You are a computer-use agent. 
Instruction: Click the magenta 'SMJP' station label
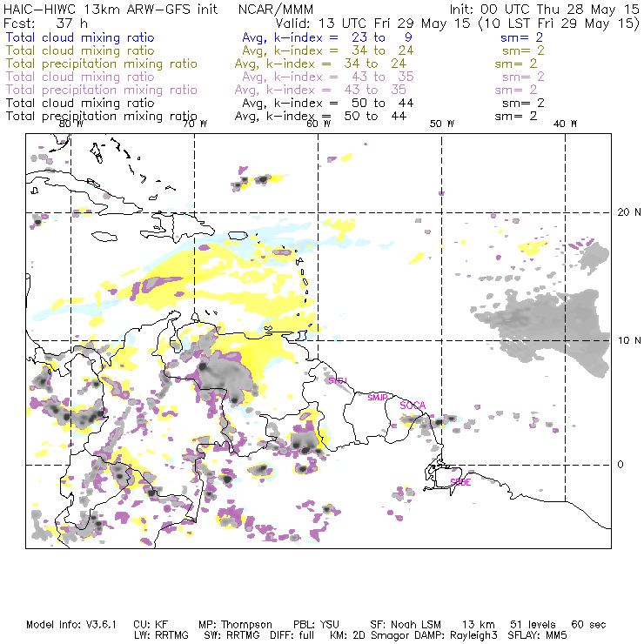[378, 397]
